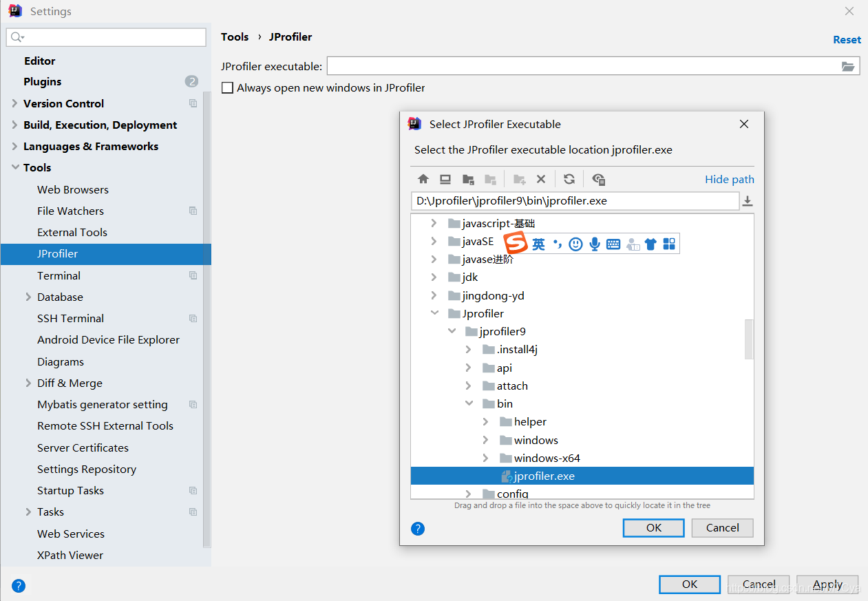Open Sogou skin shirt icon
Screen dimensions: 868x601
click(650, 244)
